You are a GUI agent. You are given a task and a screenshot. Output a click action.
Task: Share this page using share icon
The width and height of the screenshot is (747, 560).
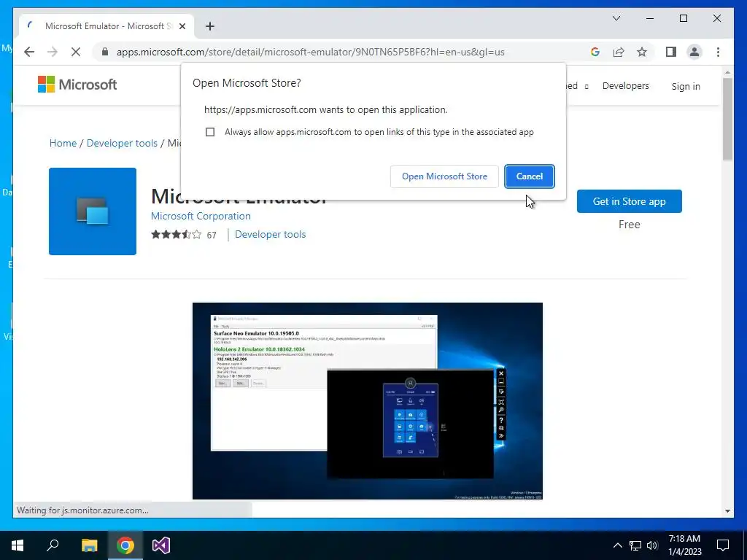[x=619, y=52]
